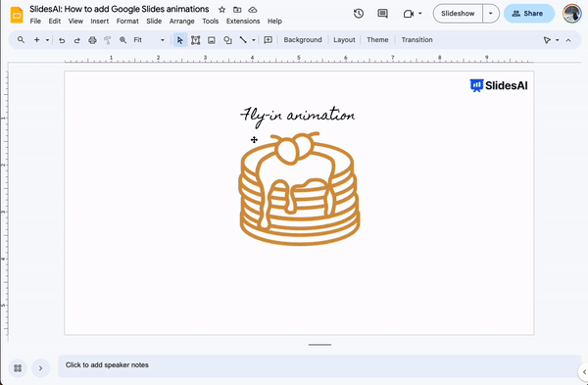Open the Tools menu

coord(211,22)
